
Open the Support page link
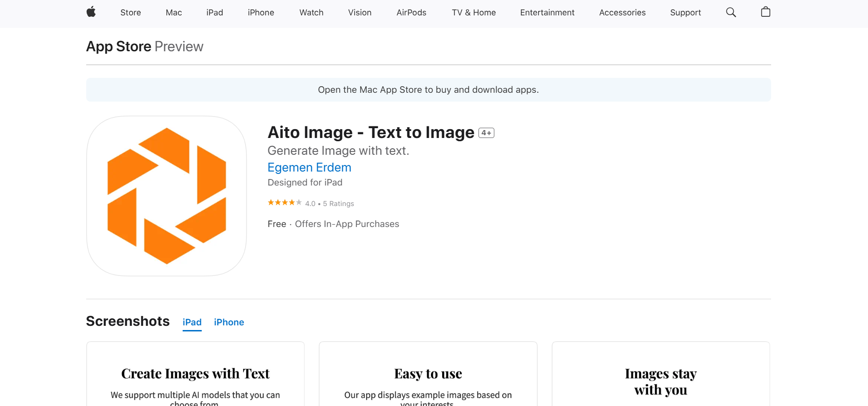(x=685, y=13)
